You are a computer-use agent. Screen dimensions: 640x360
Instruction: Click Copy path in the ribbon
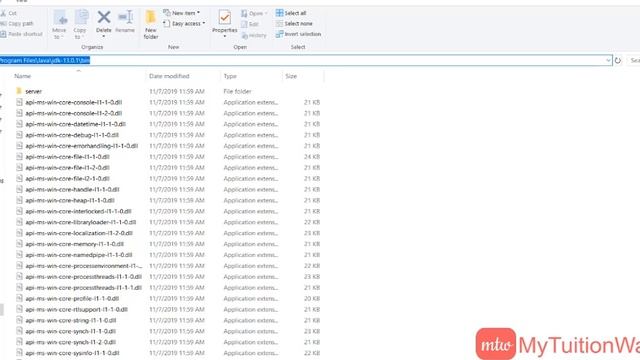(17, 24)
